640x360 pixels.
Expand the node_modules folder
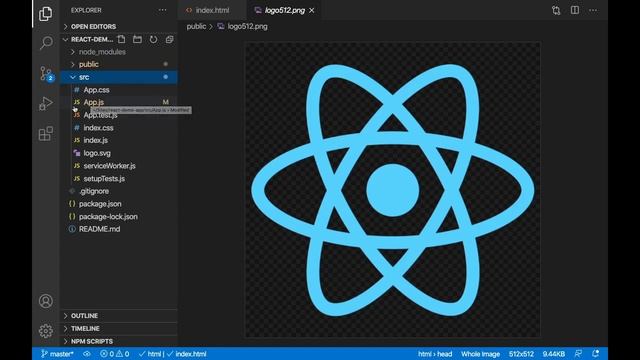pyautogui.click(x=119, y=52)
